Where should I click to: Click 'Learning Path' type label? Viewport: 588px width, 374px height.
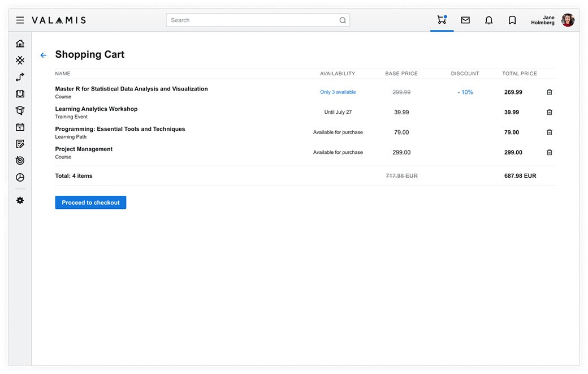tap(71, 137)
